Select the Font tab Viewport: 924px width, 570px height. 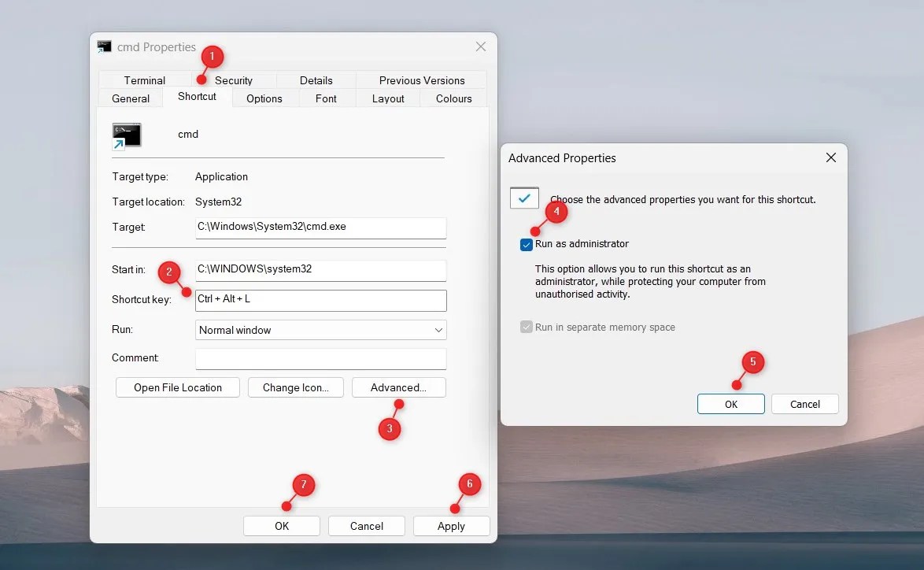point(326,98)
